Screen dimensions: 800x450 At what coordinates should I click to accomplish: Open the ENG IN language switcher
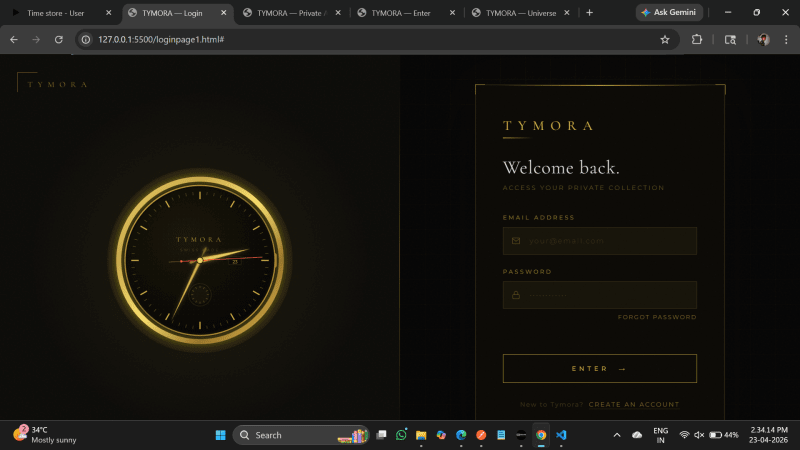click(x=660, y=435)
